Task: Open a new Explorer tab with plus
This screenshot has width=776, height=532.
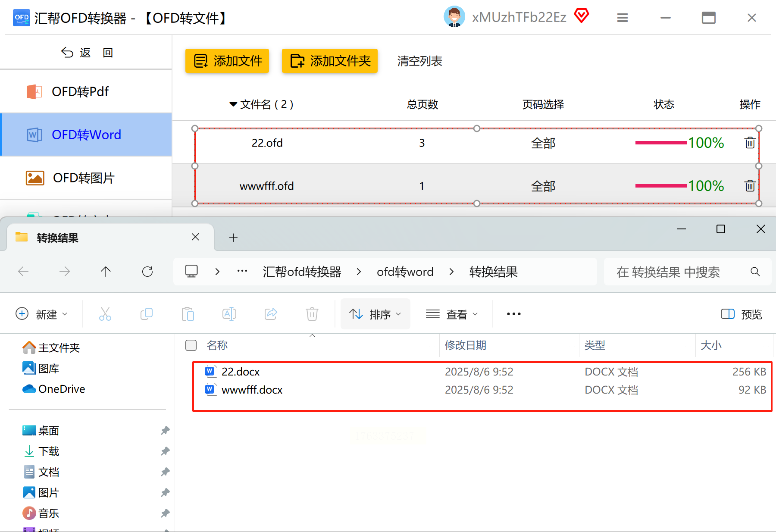Action: coord(233,238)
